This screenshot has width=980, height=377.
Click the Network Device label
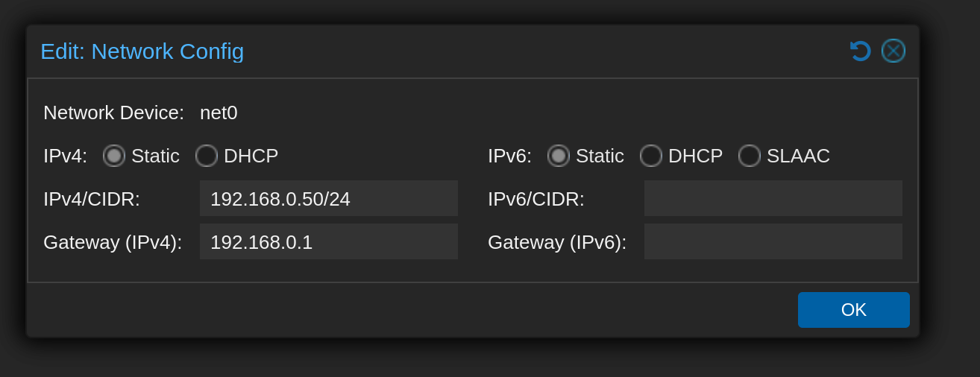pos(113,113)
